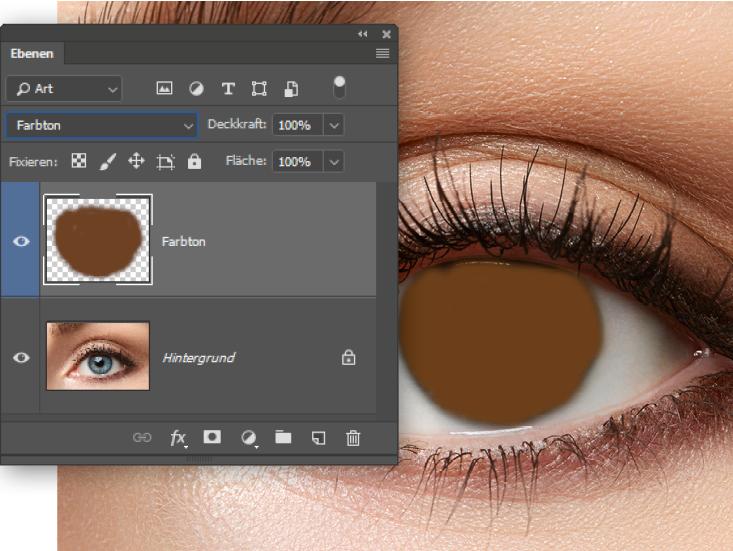Toggle the layer filter switch
The image size is (733, 551).
[x=340, y=87]
